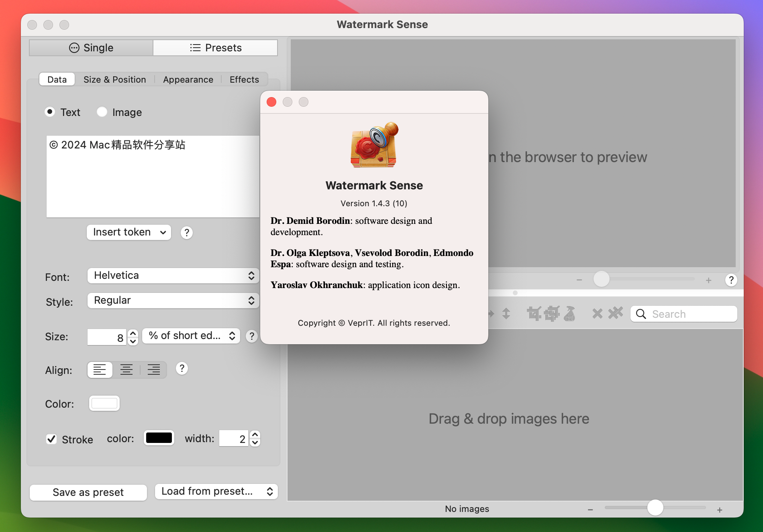
Task: Click the multiple crop icon in browser toolbar
Action: [x=552, y=314]
